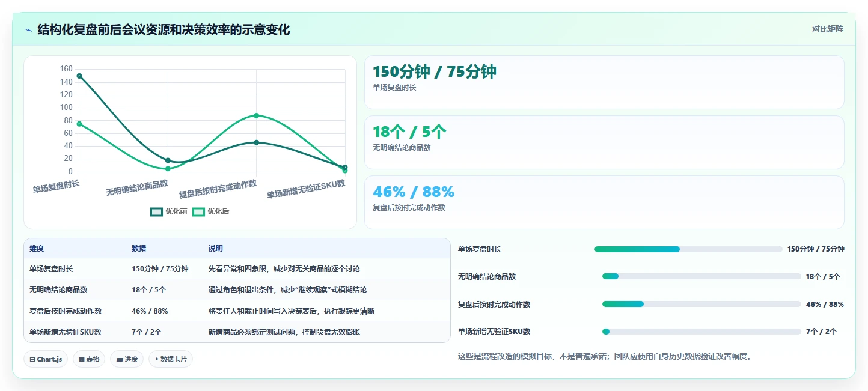Click description 先看异常和四象限 row text
Image resolution: width=868 pixels, height=391 pixels.
point(284,269)
